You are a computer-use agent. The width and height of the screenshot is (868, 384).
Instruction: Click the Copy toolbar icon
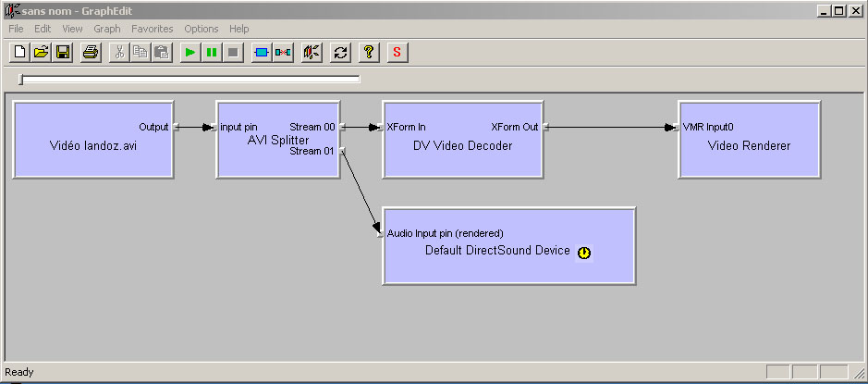(141, 53)
